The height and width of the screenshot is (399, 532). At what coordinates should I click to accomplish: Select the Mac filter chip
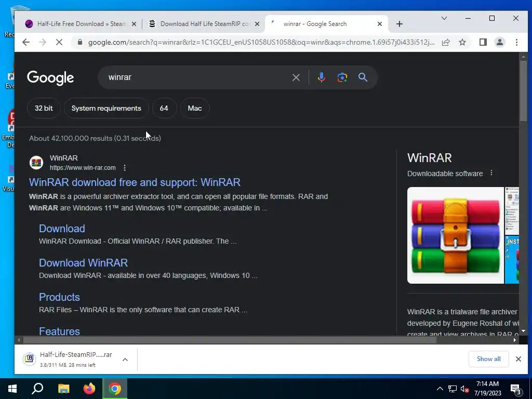tap(195, 108)
